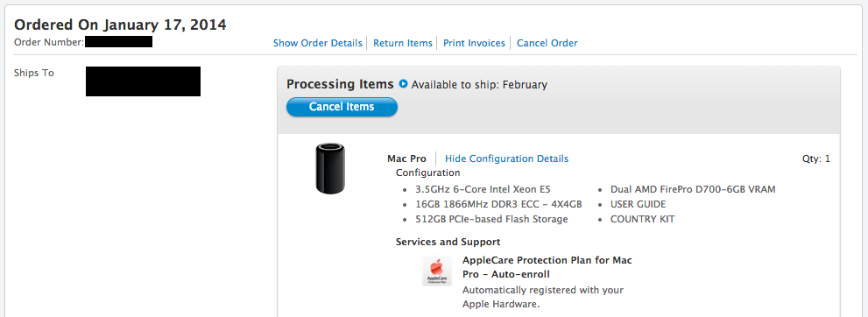Click the AppleCare Protection Plan icon
The width and height of the screenshot is (868, 317).
click(x=437, y=271)
